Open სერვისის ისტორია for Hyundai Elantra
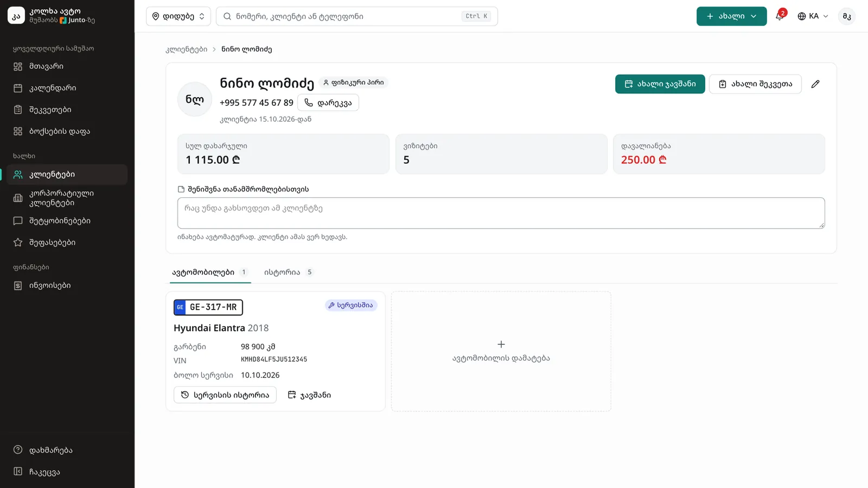The width and height of the screenshot is (868, 488). pos(225,395)
